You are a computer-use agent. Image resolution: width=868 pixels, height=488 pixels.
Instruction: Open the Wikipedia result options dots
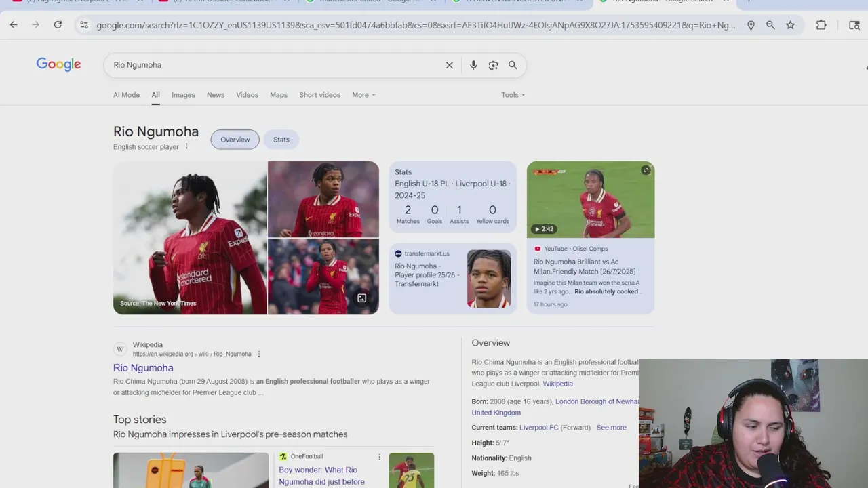click(258, 354)
